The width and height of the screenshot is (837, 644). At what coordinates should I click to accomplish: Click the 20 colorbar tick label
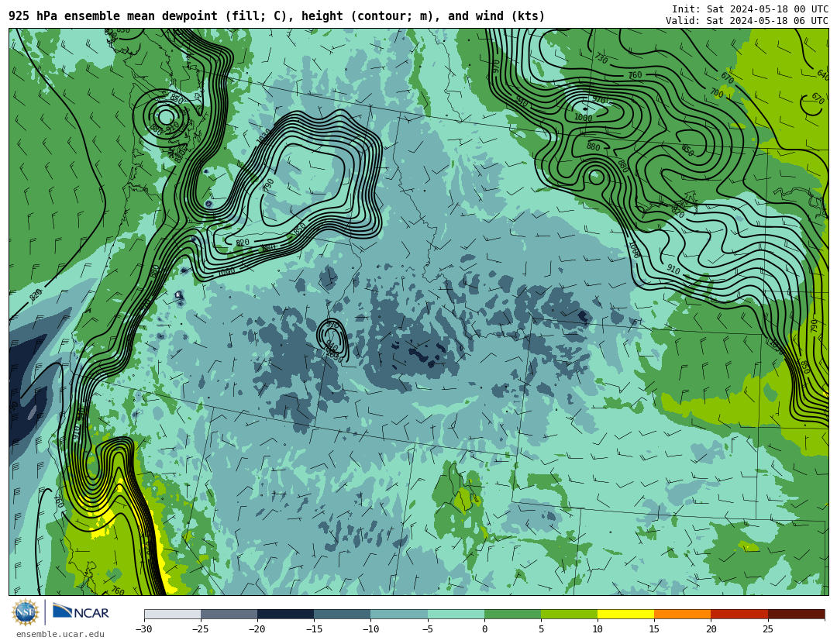(x=711, y=629)
